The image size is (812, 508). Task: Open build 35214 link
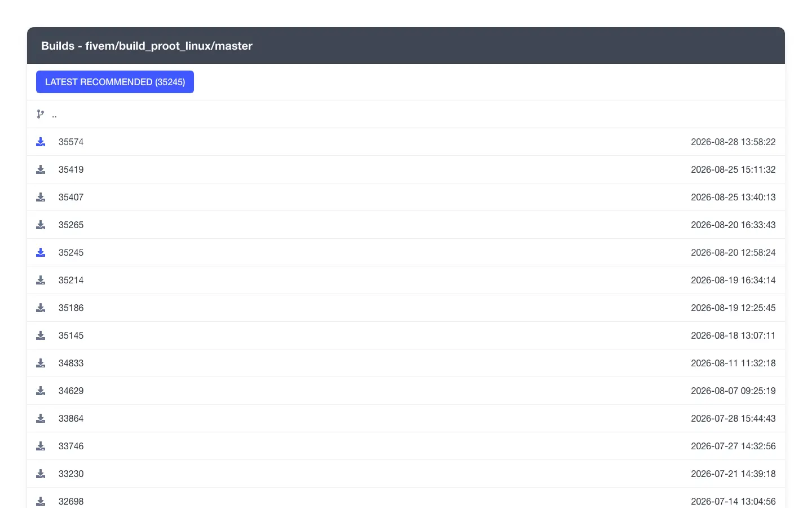click(71, 280)
